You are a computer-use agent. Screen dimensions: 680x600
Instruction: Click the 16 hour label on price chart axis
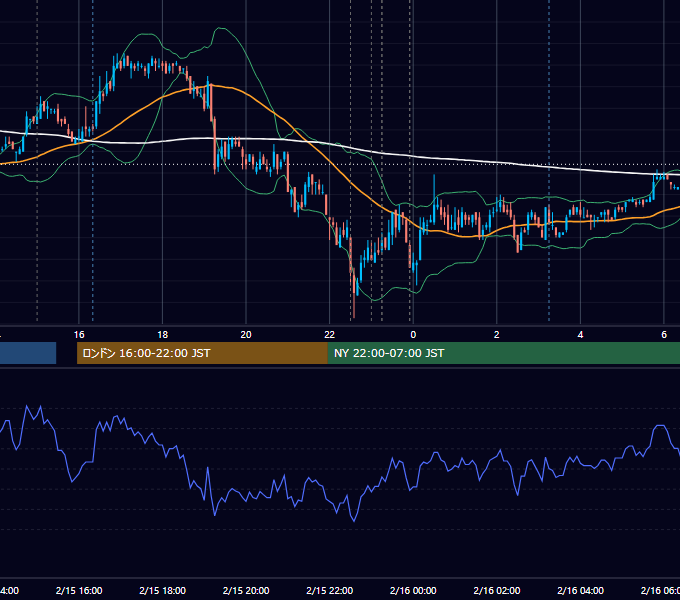click(79, 335)
